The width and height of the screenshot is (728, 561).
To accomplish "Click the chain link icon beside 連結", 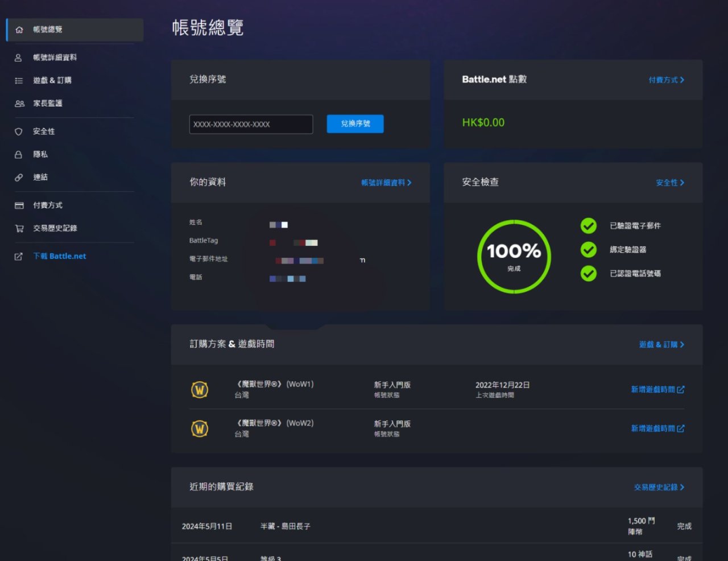I will (x=19, y=178).
